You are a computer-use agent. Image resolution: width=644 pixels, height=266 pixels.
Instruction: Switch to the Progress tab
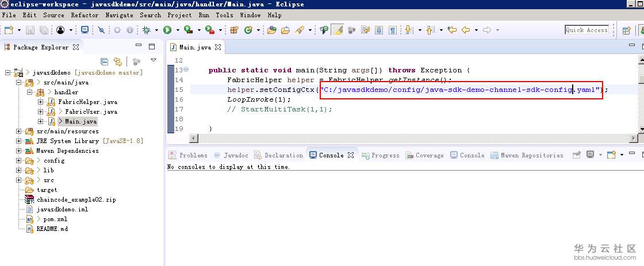[x=380, y=155]
